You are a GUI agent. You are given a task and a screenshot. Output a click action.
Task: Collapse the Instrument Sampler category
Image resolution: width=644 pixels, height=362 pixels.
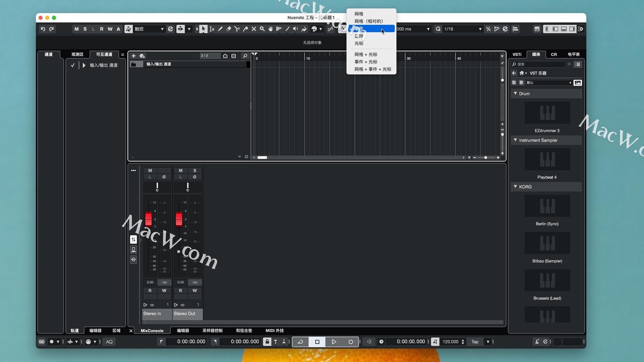516,140
